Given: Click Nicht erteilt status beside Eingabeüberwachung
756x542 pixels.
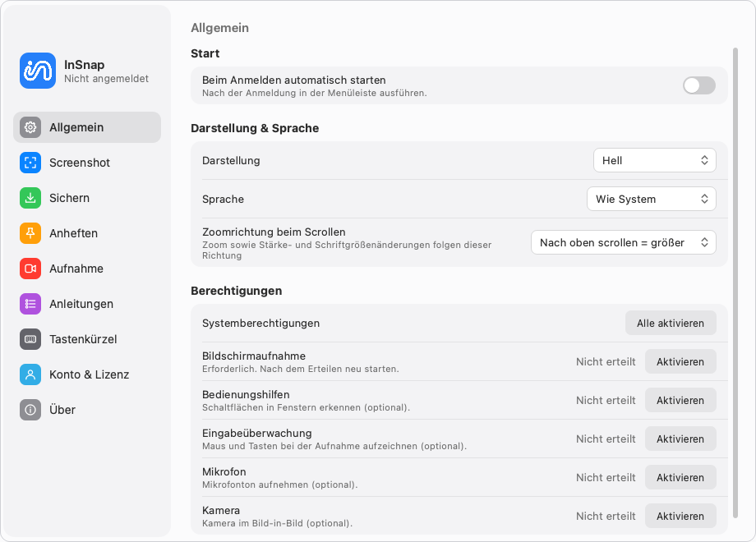Looking at the screenshot, I should 606,439.
